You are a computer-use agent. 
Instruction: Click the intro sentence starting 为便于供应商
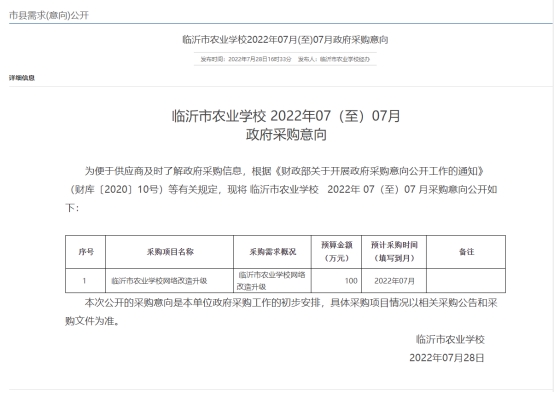click(281, 189)
